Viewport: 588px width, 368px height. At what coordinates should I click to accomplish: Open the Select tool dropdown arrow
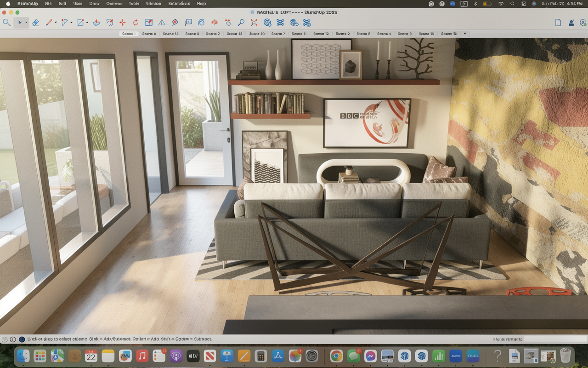[26, 23]
